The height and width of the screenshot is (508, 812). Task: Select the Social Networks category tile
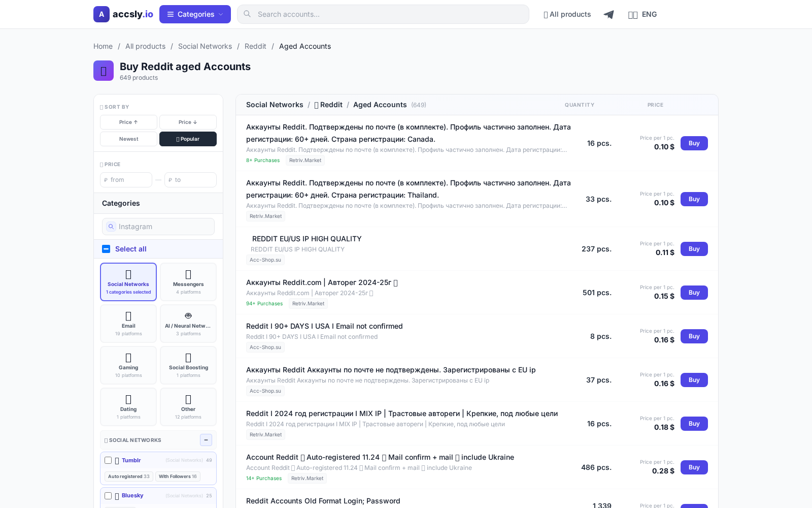pos(128,282)
